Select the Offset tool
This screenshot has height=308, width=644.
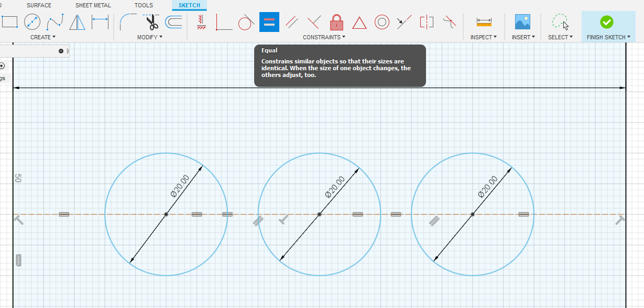coord(173,22)
